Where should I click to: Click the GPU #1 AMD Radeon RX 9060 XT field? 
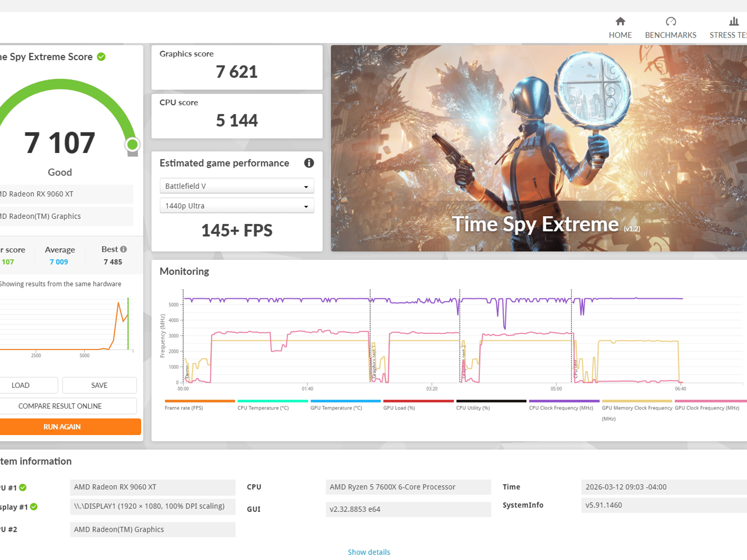(x=152, y=487)
